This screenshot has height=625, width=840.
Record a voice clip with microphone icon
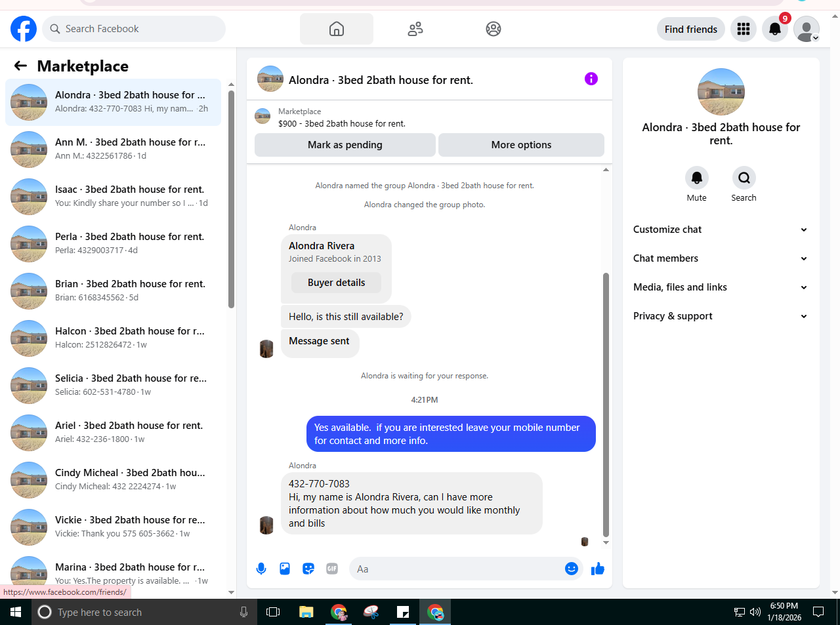click(x=261, y=569)
